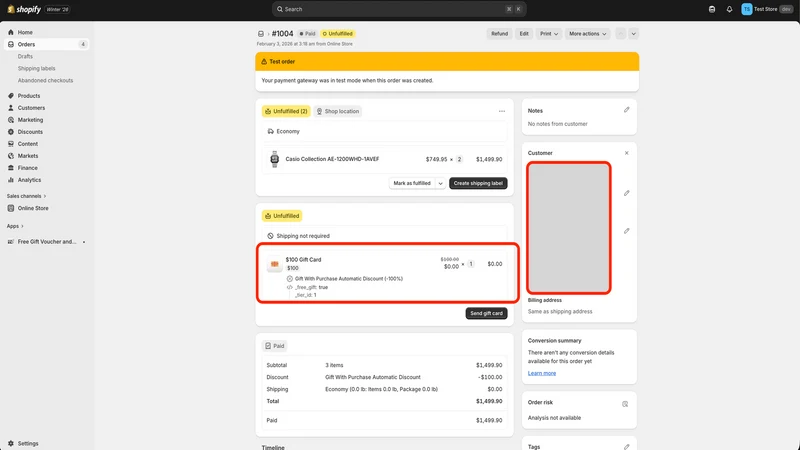
Task: Open the notifications bell icon
Action: pyautogui.click(x=729, y=9)
